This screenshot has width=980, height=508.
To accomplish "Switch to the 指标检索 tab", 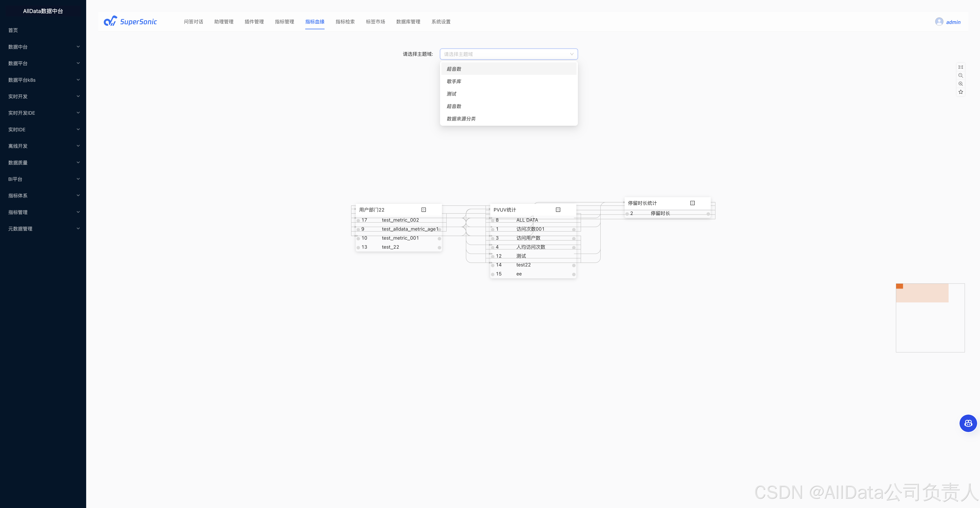I will point(345,22).
